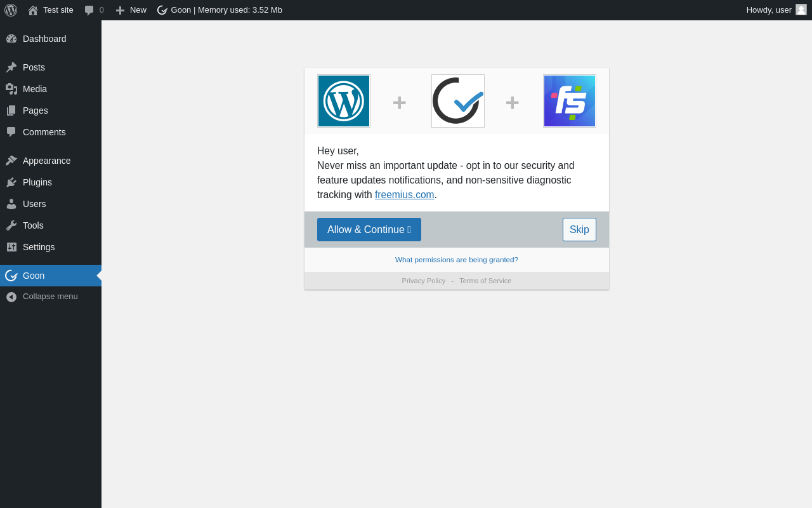
Task: Click the Pages icon in sidebar
Action: point(11,110)
